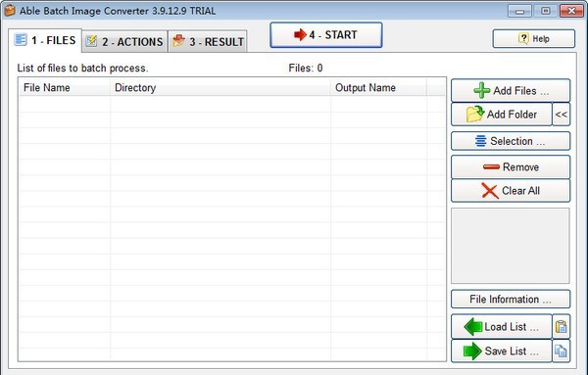The width and height of the screenshot is (588, 375).
Task: Click the image preview pane
Action: tap(510, 246)
